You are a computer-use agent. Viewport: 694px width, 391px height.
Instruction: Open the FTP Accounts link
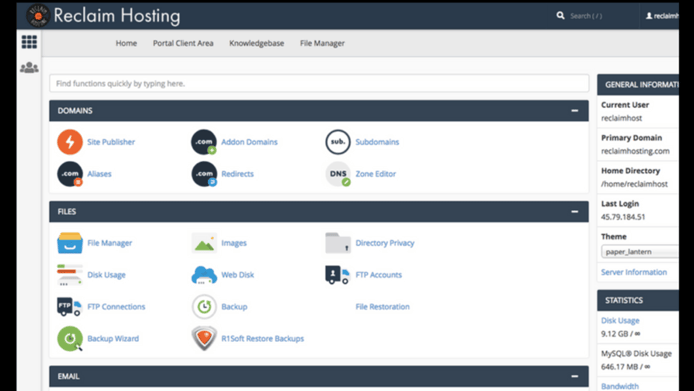(378, 275)
